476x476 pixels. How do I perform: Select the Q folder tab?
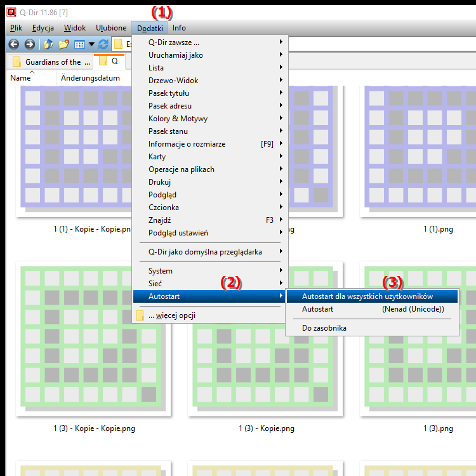click(109, 61)
